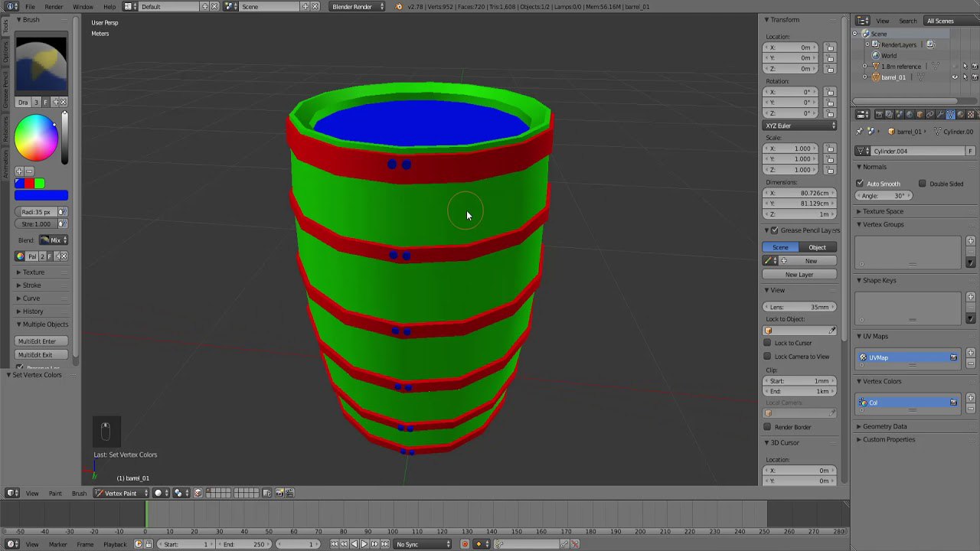The width and height of the screenshot is (980, 551).
Task: Expand the Curve panel
Action: 31,298
